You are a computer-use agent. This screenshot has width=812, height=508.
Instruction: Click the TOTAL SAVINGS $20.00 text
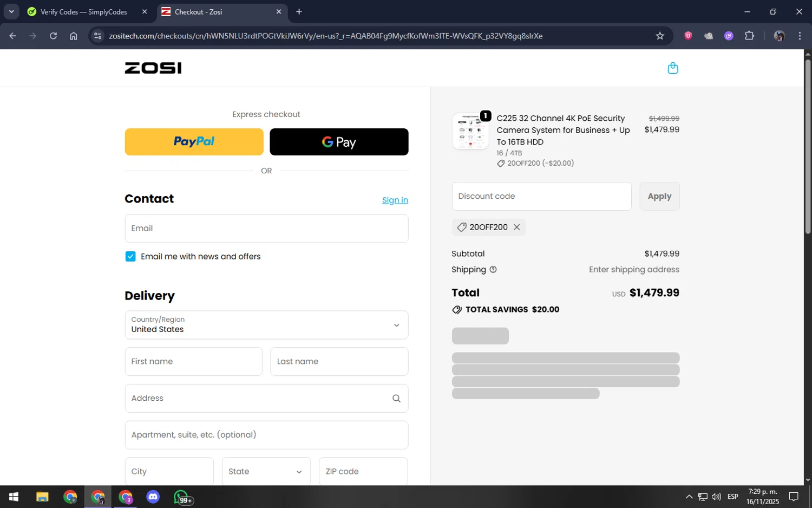(512, 310)
